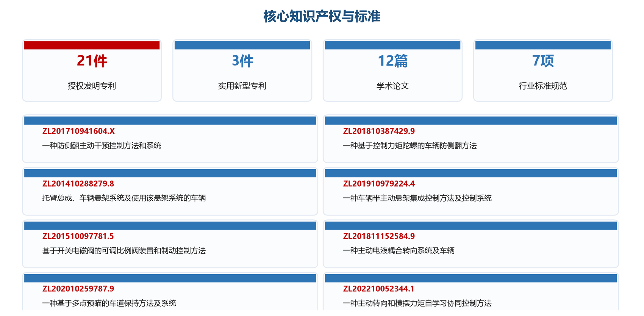
Task: Click title 一种防侧翻主动干预控制方法和系统
Action: pyautogui.click(x=102, y=146)
